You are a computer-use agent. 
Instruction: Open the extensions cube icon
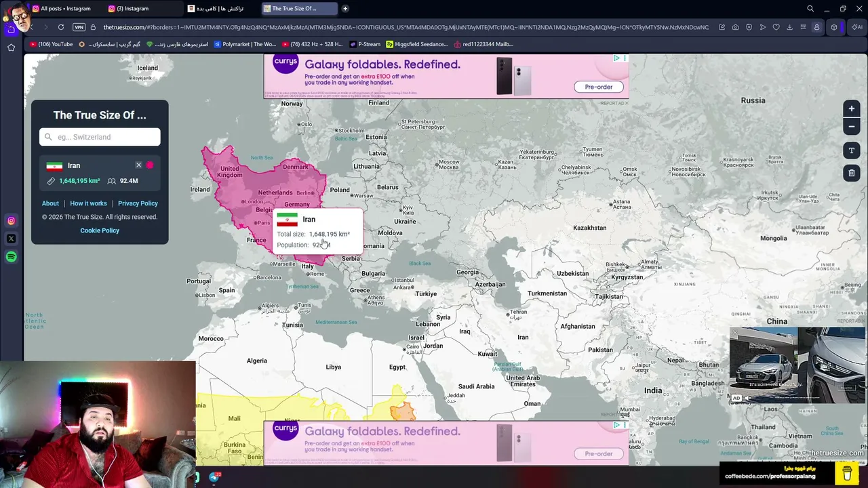834,27
